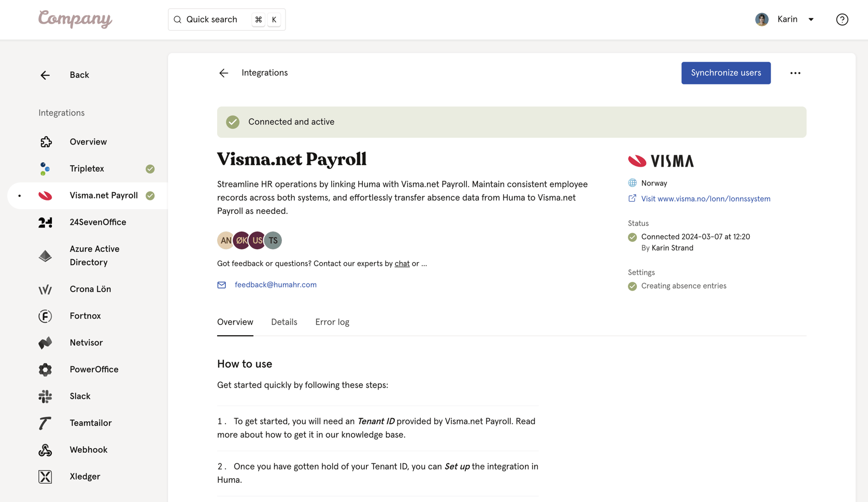The image size is (868, 502).
Task: Expand the three-dot options menu
Action: (x=795, y=73)
